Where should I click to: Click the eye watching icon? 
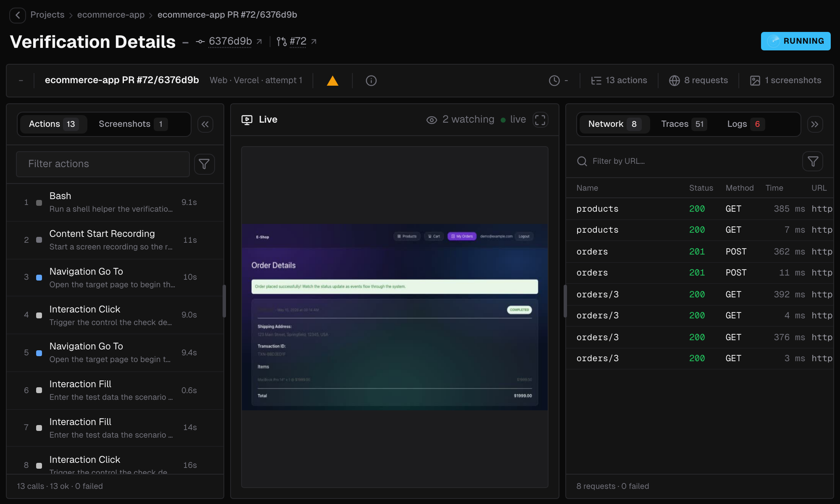[x=432, y=120]
